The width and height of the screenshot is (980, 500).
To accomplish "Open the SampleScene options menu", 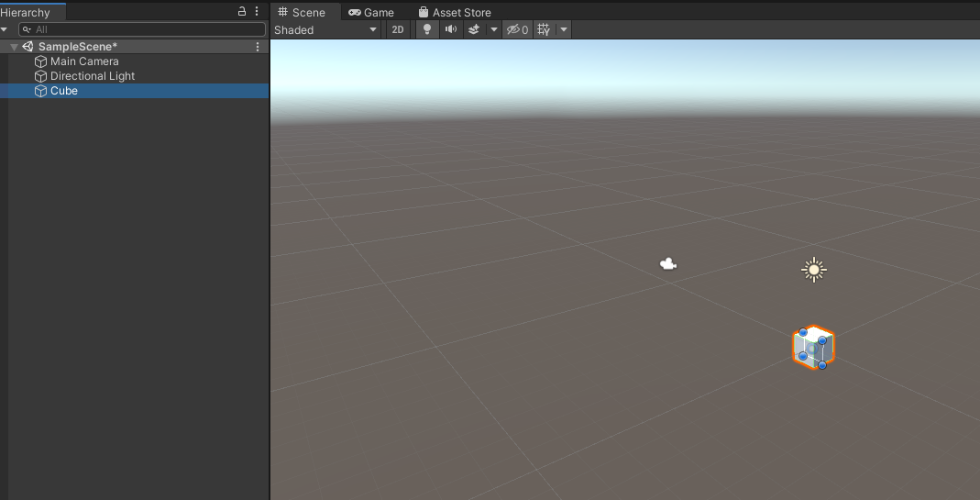I will (258, 46).
